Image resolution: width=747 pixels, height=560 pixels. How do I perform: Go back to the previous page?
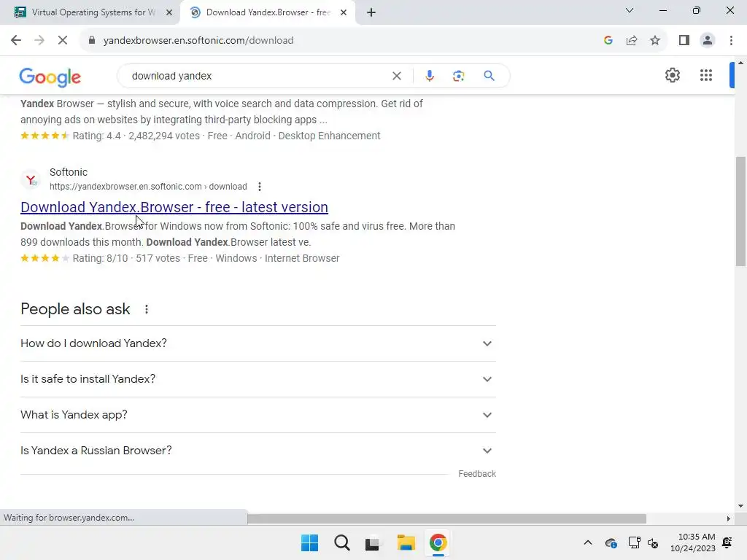click(16, 41)
